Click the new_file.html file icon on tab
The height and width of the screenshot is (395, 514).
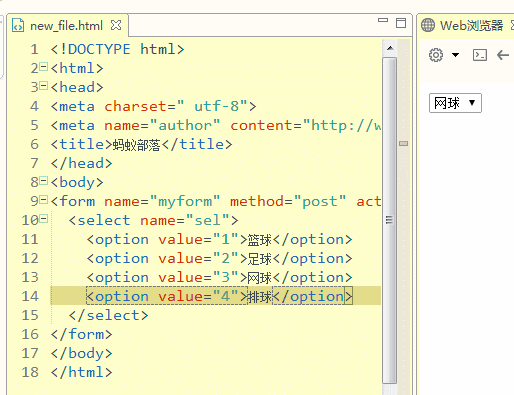[18, 26]
